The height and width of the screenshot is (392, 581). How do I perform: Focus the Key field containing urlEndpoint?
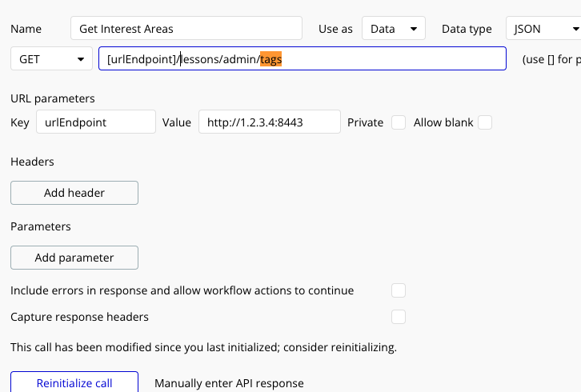pos(94,122)
